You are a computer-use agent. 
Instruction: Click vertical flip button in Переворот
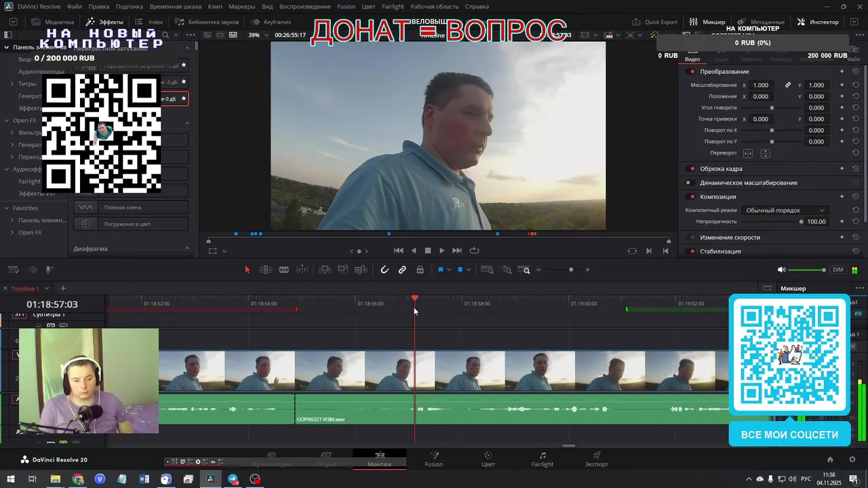click(x=765, y=153)
